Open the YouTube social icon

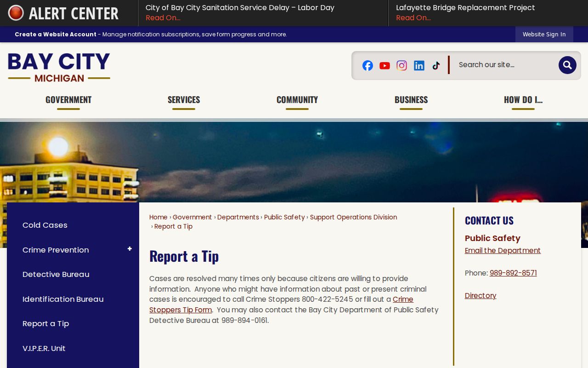coord(384,66)
